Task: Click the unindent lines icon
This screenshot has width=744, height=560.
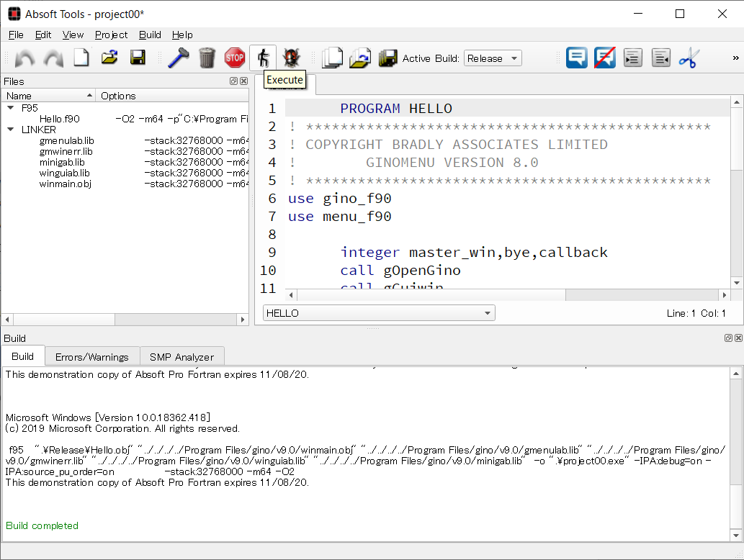Action: pyautogui.click(x=661, y=58)
